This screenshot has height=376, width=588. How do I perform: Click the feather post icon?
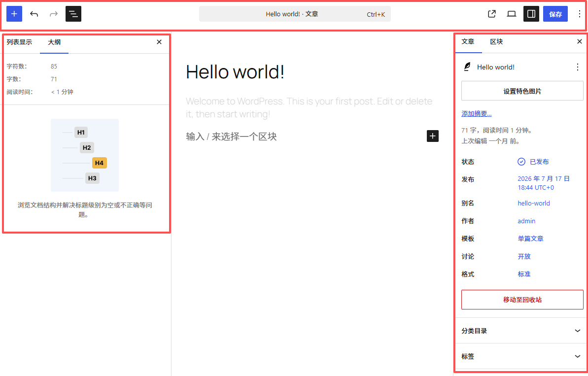tap(467, 67)
